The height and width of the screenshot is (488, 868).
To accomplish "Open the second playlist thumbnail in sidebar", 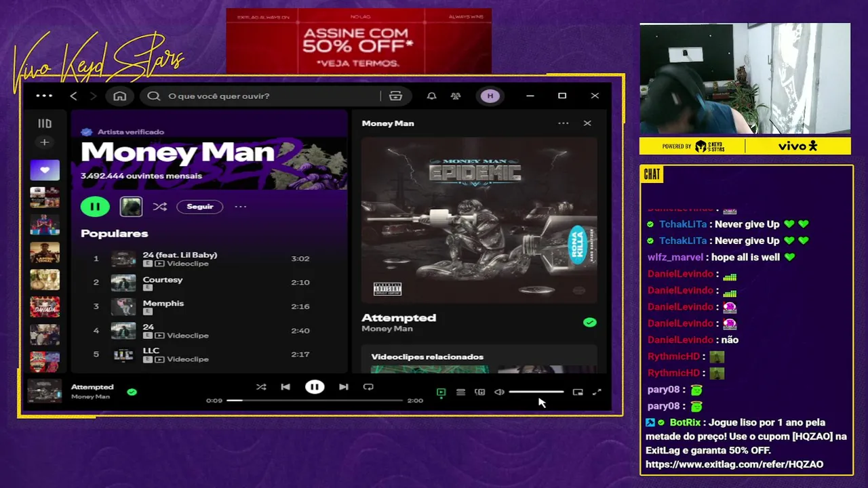I will (45, 197).
